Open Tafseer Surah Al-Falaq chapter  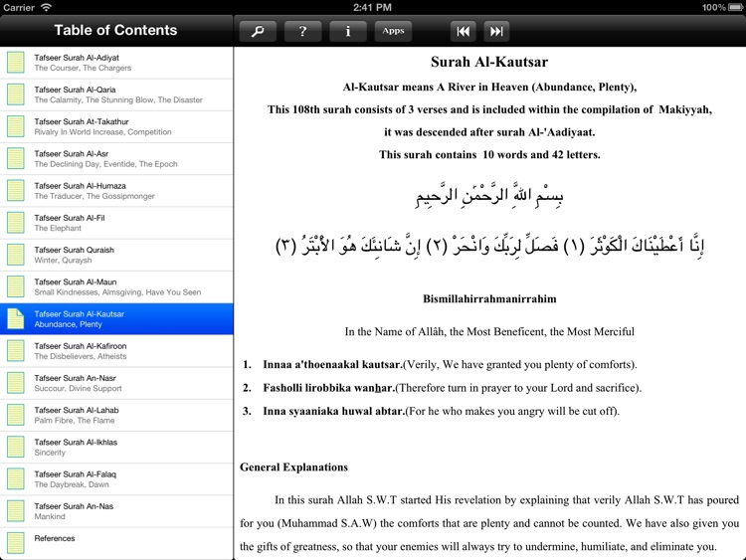pyautogui.click(x=116, y=479)
